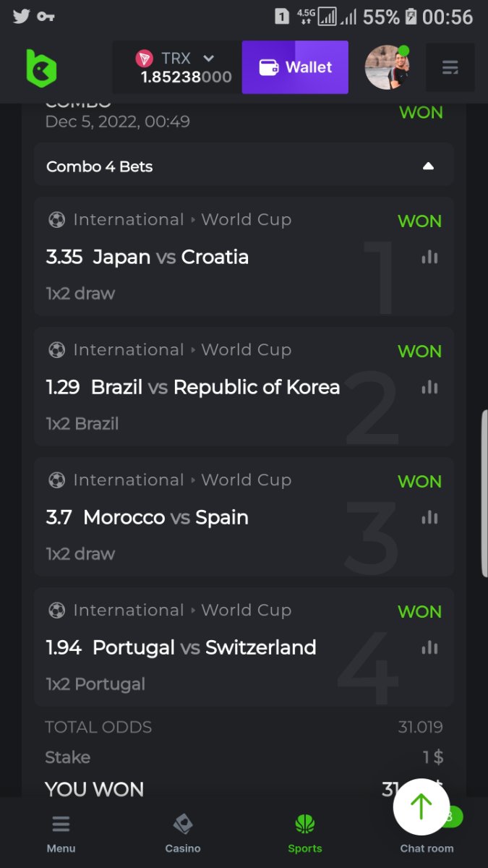Show stats icon for Brazil vs Republic of Korea

[x=429, y=387]
